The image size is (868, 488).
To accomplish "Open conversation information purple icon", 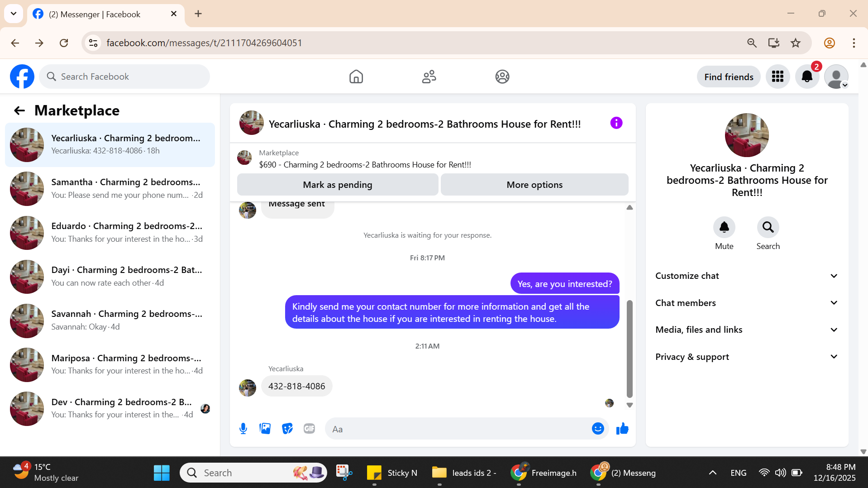I will pos(616,123).
